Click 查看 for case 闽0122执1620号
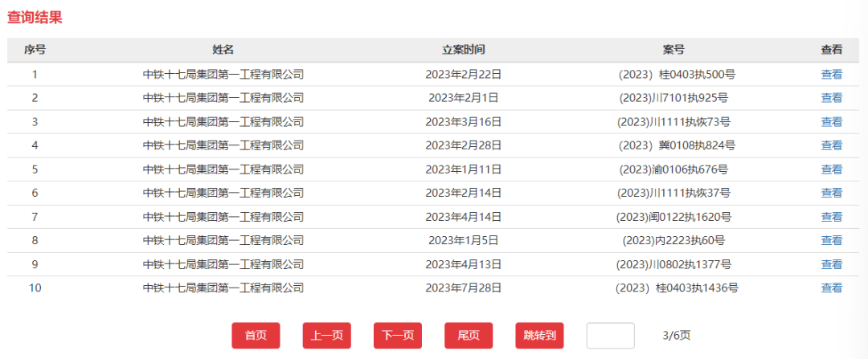The image size is (868, 359). (x=831, y=217)
